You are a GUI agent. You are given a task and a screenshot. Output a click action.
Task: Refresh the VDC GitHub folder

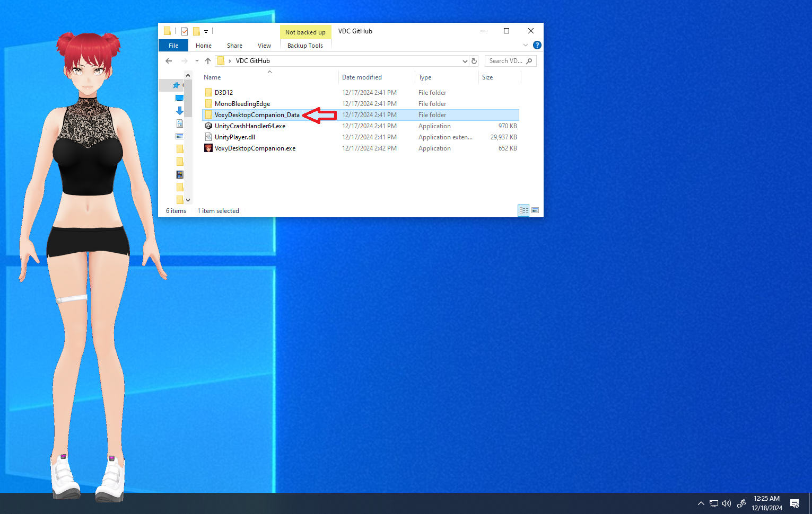(x=474, y=61)
